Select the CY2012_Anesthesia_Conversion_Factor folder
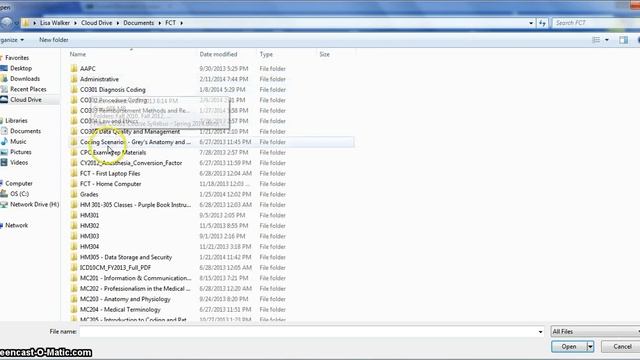This screenshot has width=640, height=360. tap(131, 163)
